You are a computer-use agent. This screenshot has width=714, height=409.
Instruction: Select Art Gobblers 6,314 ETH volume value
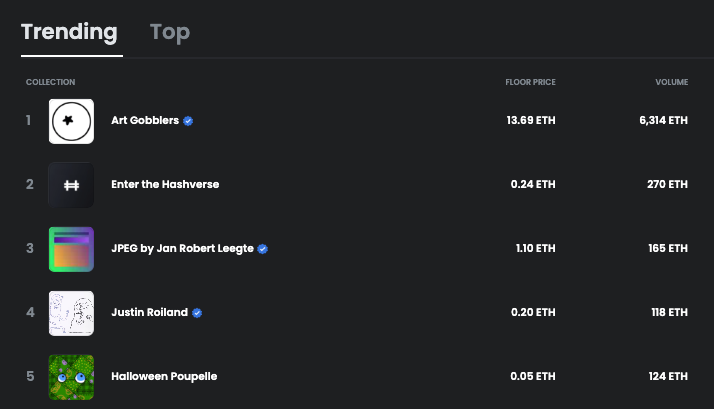point(663,120)
